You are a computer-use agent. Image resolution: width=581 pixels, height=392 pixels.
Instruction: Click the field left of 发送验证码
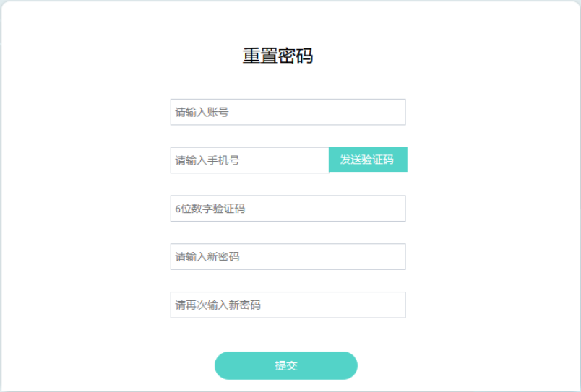click(249, 160)
